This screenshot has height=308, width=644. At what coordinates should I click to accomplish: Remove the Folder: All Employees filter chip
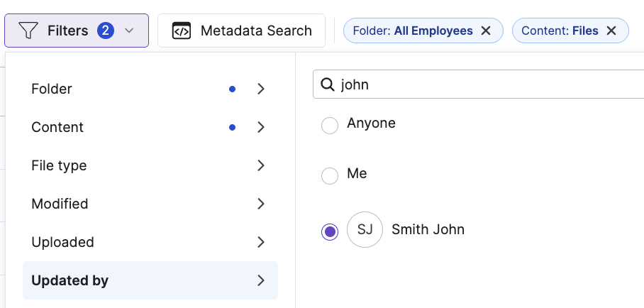pos(486,31)
